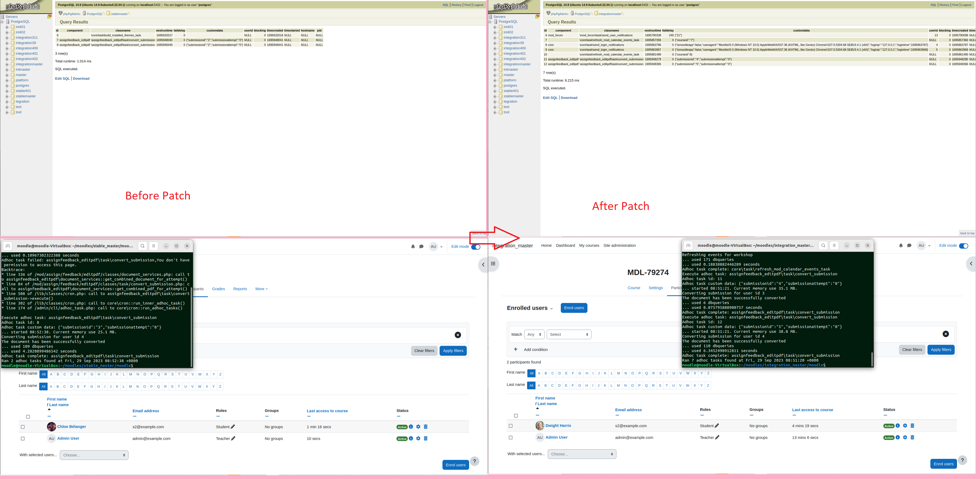Expand stablemaster database in left tree
Image resolution: width=980 pixels, height=479 pixels.
click(7, 96)
